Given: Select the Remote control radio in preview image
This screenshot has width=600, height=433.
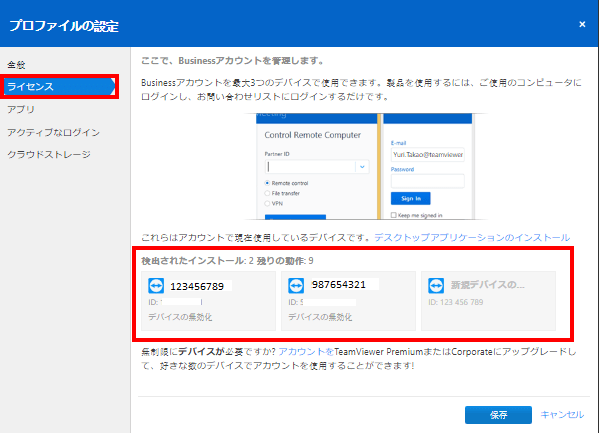Looking at the screenshot, I should pyautogui.click(x=267, y=183).
